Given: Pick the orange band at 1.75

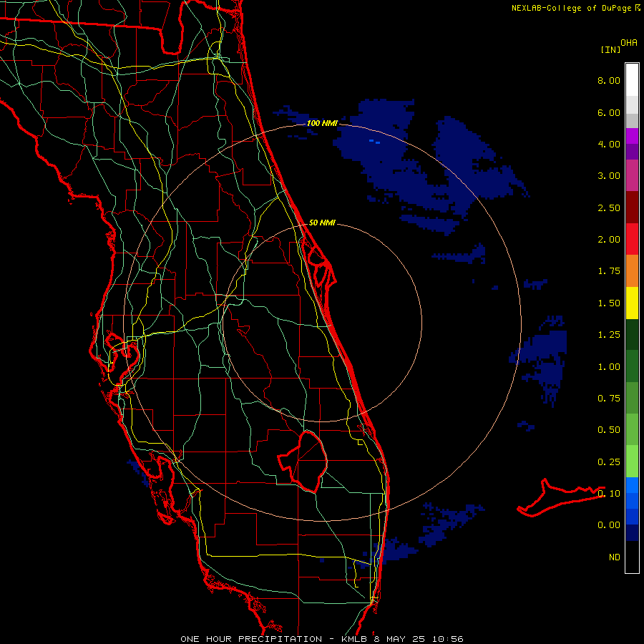Looking at the screenshot, I should 632,270.
